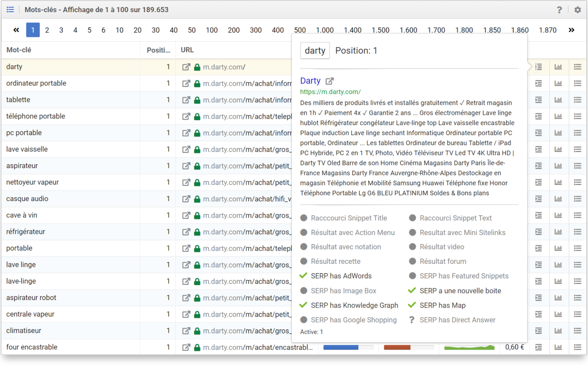Open chart history icon for réfrigérateur row
This screenshot has width=588, height=367.
558,232
